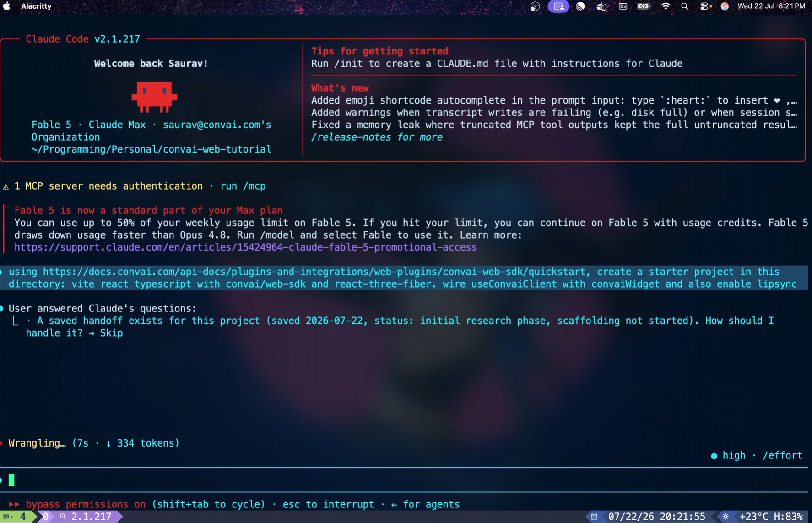Click the 'User answered Claude's questions:' line

[x=103, y=308]
